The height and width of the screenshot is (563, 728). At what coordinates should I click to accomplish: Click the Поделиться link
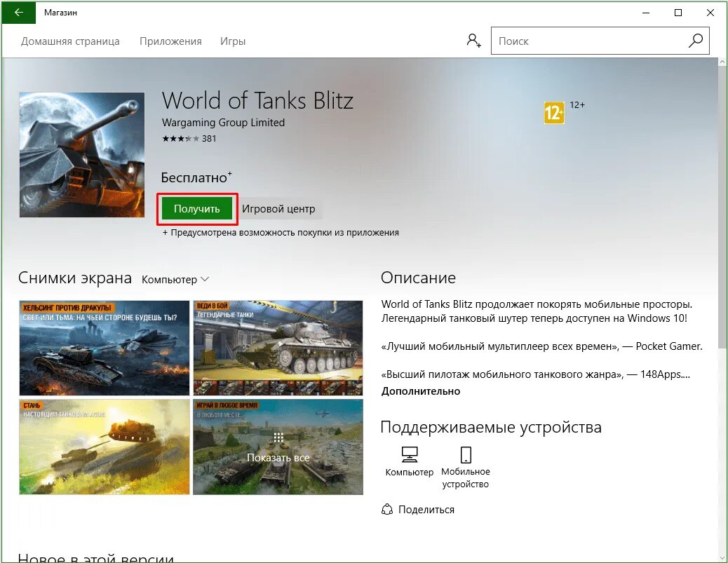[x=426, y=509]
